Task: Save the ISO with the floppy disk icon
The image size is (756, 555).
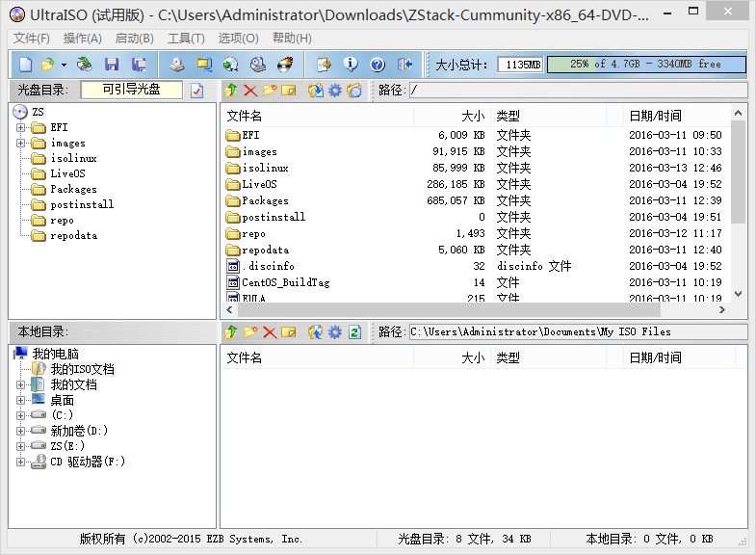Action: click(x=112, y=65)
